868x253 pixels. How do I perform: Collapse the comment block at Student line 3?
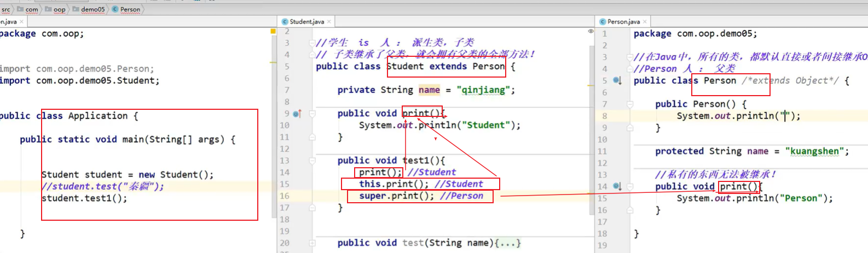pyautogui.click(x=312, y=43)
